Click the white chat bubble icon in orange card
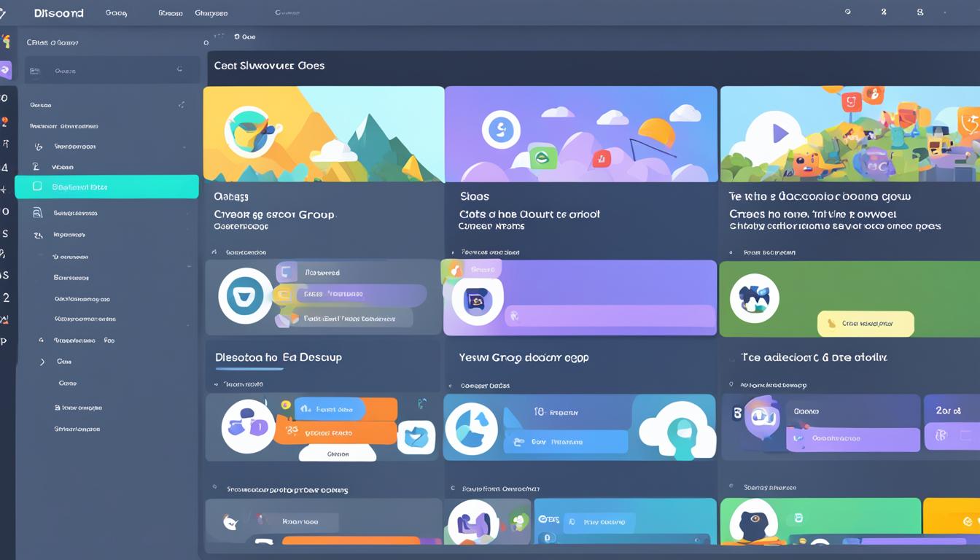The width and height of the screenshot is (980, 560). (x=416, y=437)
